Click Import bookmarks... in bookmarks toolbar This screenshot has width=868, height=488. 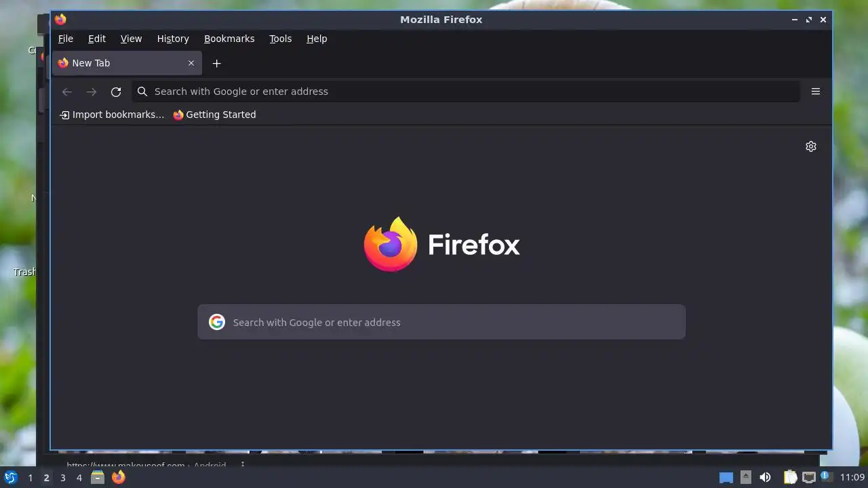pos(112,115)
